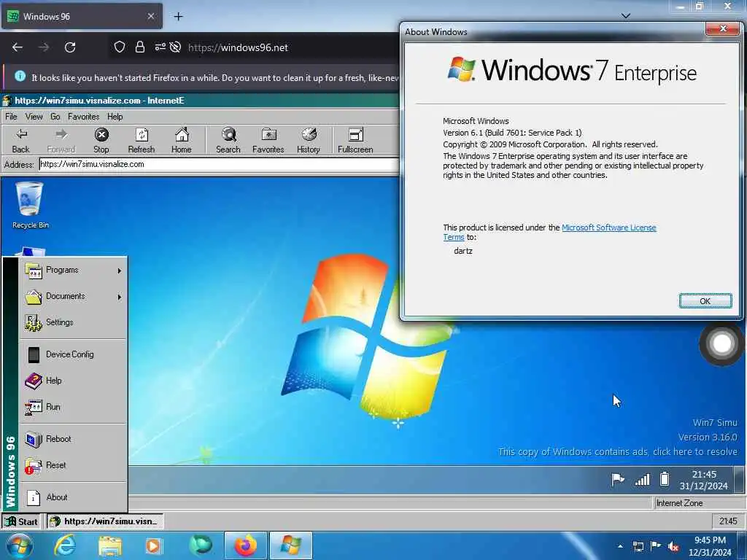Select Help in the Windows 96 start menu
Image resolution: width=747 pixels, height=560 pixels.
tap(73, 381)
